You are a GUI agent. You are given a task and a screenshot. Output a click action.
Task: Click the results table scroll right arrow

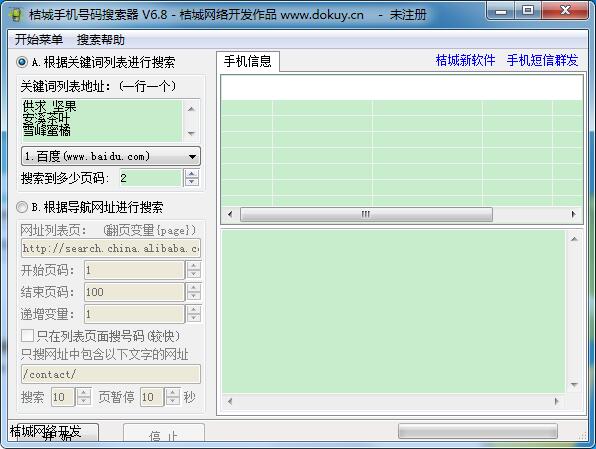(573, 214)
